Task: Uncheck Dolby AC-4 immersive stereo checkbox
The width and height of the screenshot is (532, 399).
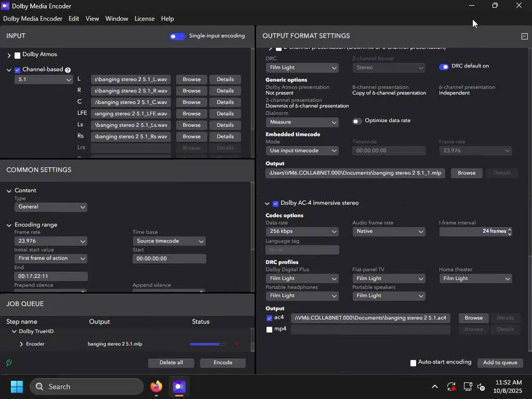Action: [x=275, y=204]
